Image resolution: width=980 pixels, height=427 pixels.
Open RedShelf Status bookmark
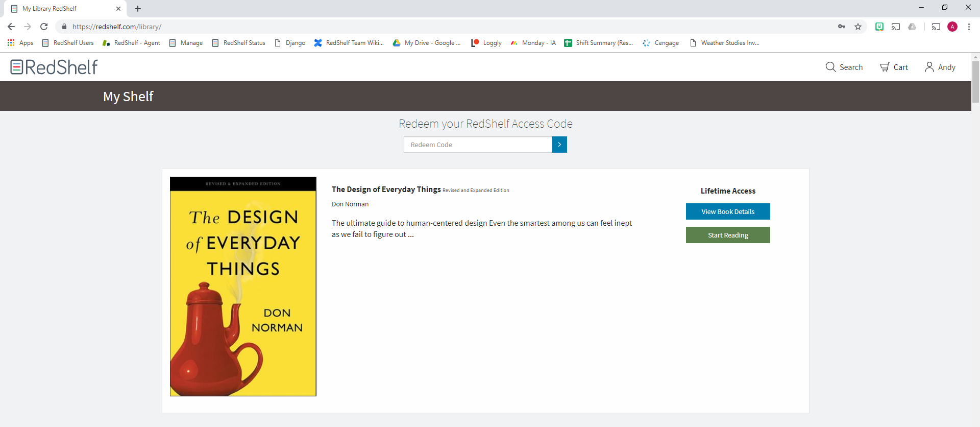pos(238,43)
